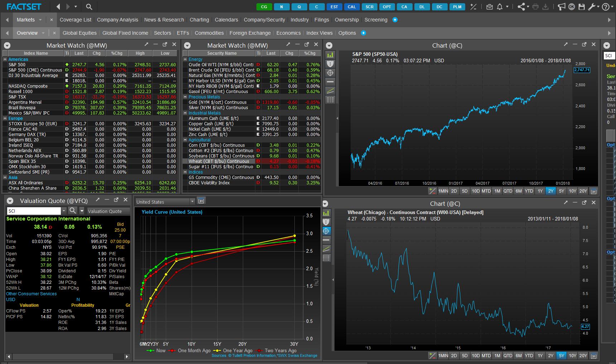
Task: Collapse the Agricultural group
Action: click(x=185, y=140)
